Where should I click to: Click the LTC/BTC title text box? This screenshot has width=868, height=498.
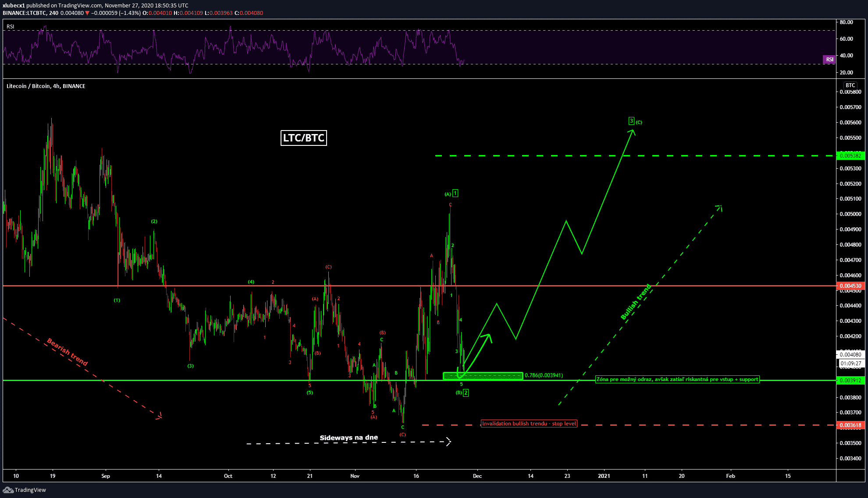tap(303, 138)
